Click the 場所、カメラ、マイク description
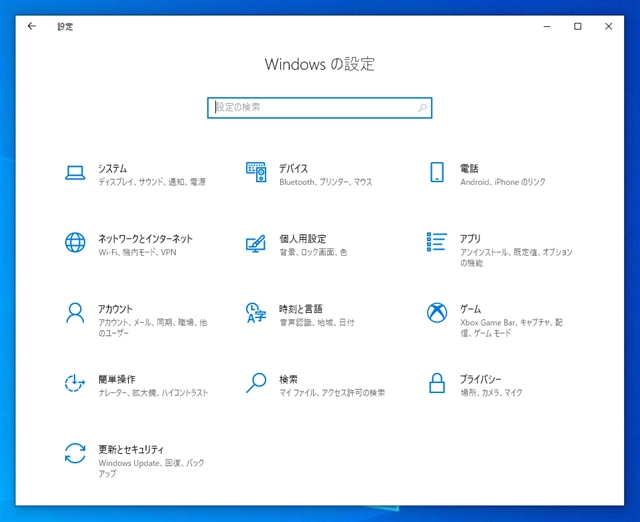Image resolution: width=640 pixels, height=522 pixels. coord(491,393)
